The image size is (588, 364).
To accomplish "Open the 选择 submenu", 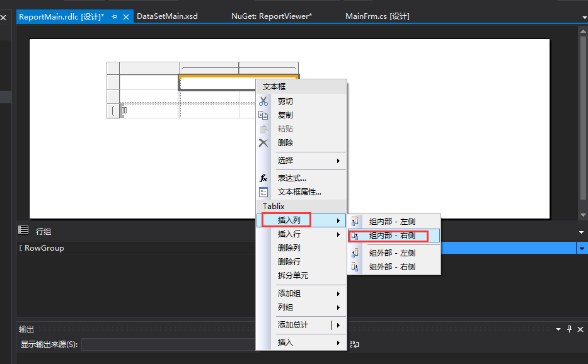I will tap(301, 161).
